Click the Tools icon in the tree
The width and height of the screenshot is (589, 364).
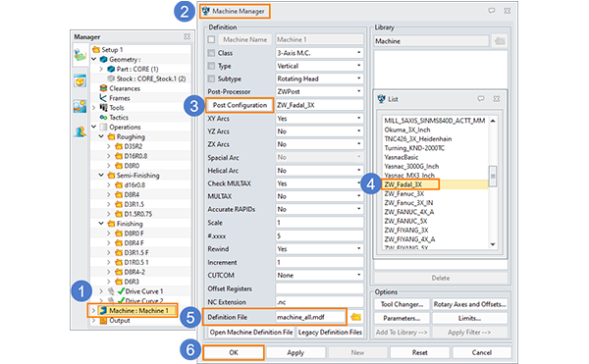[x=103, y=108]
